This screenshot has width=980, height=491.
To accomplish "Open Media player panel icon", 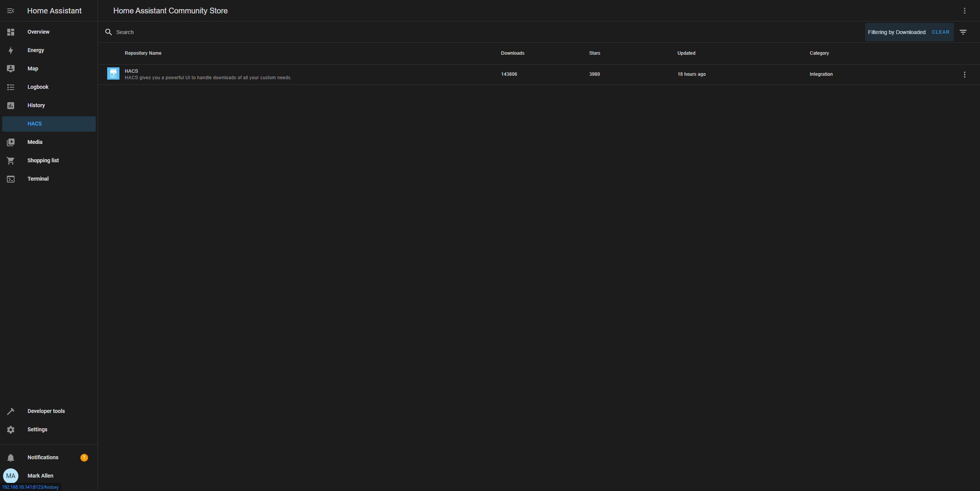I will (11, 142).
